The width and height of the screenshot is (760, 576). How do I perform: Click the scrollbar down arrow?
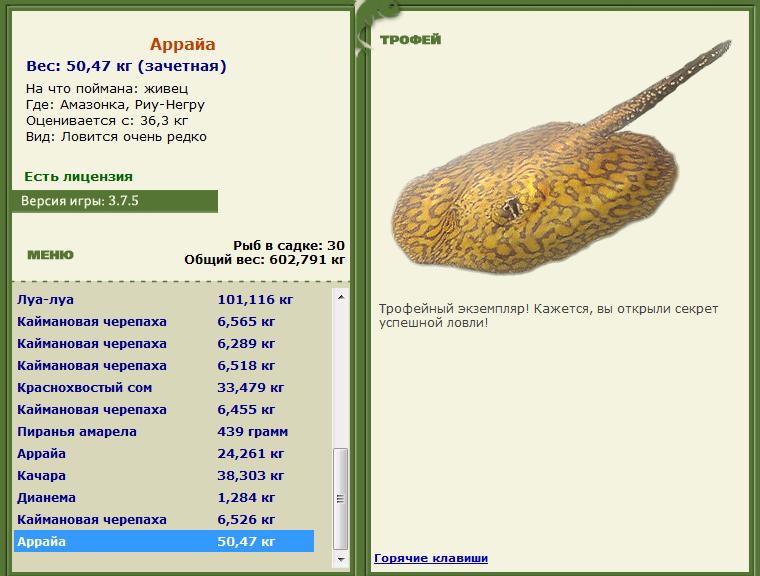341,559
